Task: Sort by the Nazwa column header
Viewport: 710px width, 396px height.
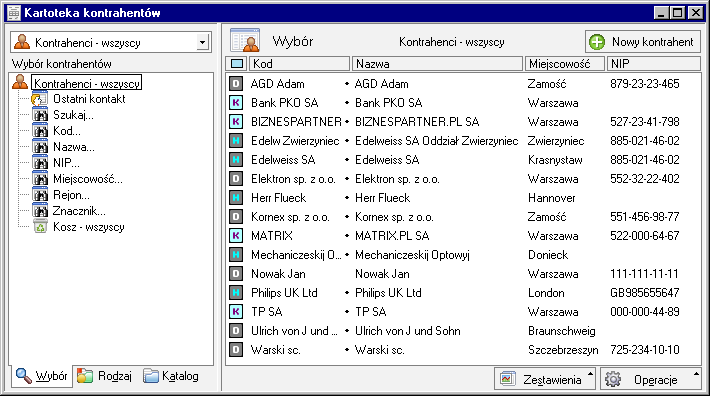Action: click(437, 64)
